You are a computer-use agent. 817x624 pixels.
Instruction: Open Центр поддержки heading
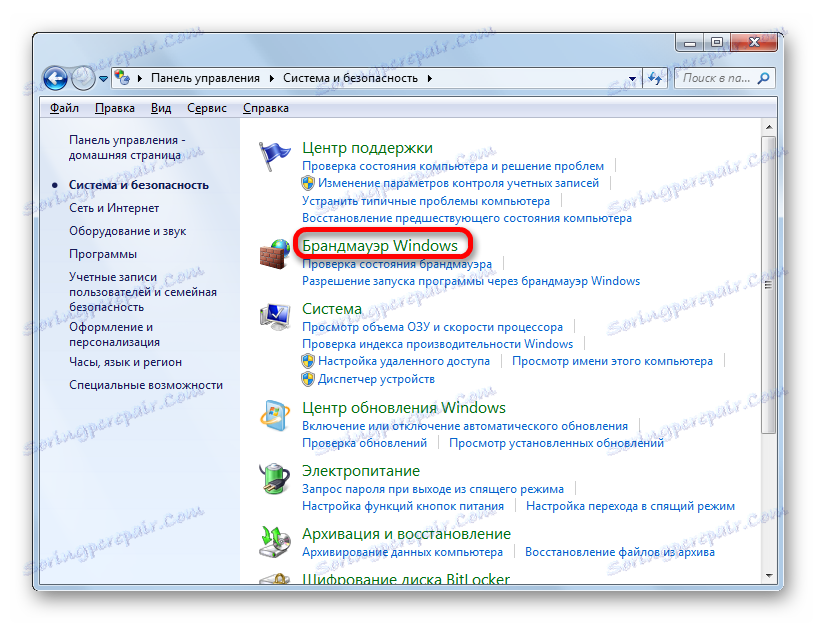click(x=367, y=148)
